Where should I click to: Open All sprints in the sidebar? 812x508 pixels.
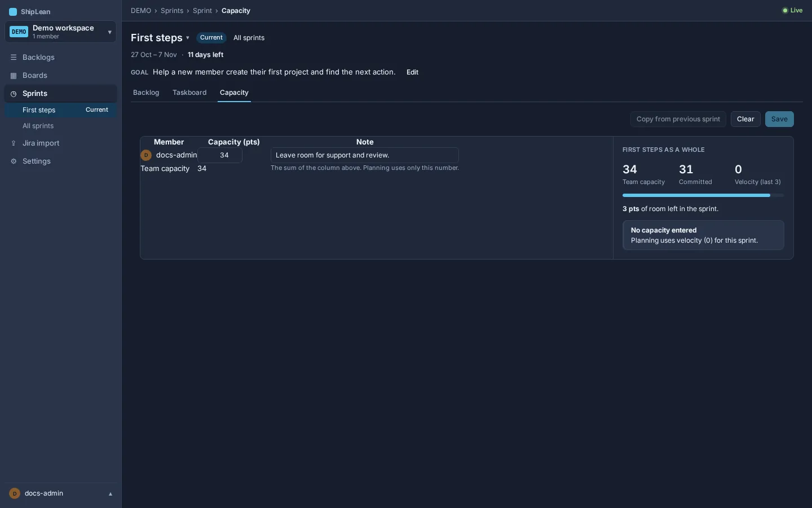coord(61,126)
